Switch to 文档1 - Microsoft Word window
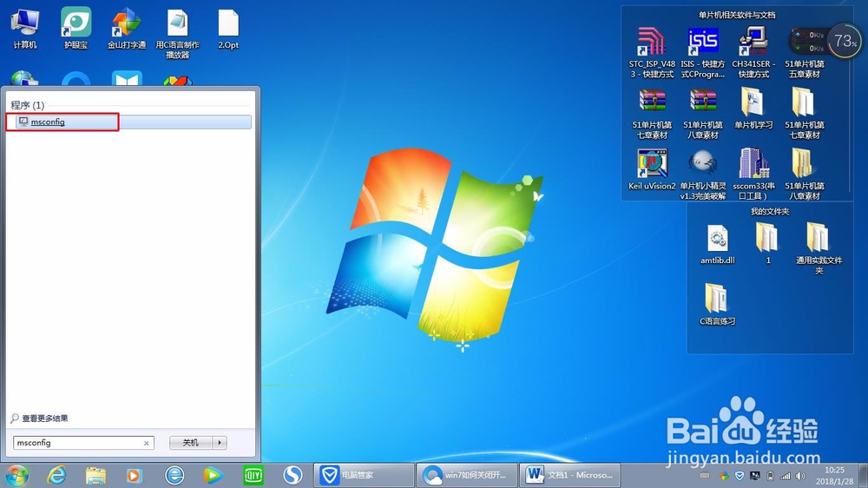The image size is (868, 488). 570,475
